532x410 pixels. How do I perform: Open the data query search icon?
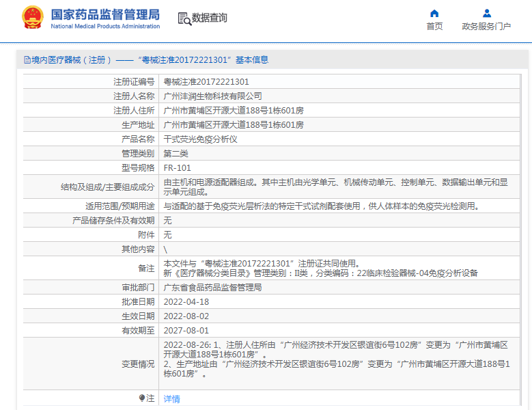pos(184,18)
